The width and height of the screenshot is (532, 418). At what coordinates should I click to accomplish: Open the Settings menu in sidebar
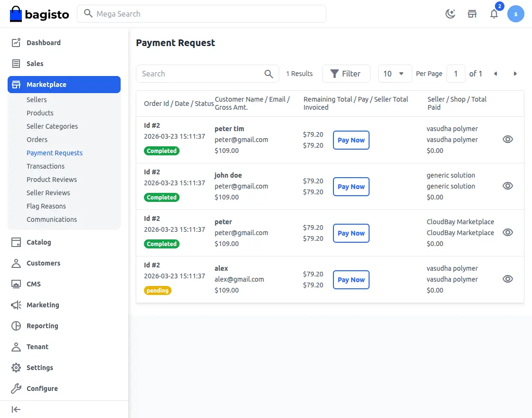click(x=40, y=368)
